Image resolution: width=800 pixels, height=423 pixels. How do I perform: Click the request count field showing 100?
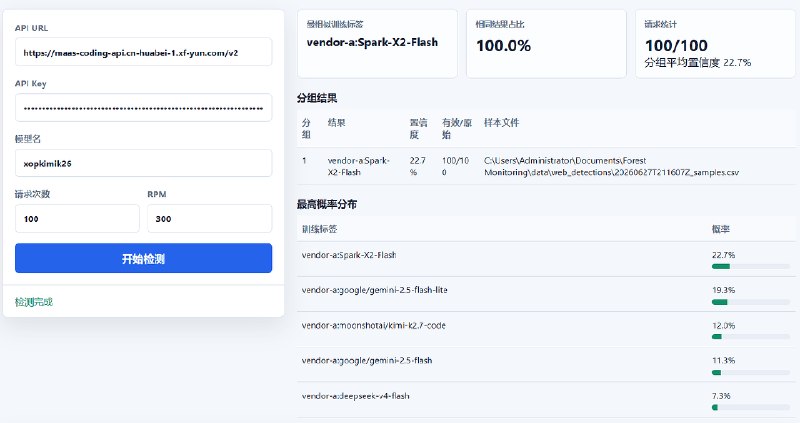pos(77,219)
